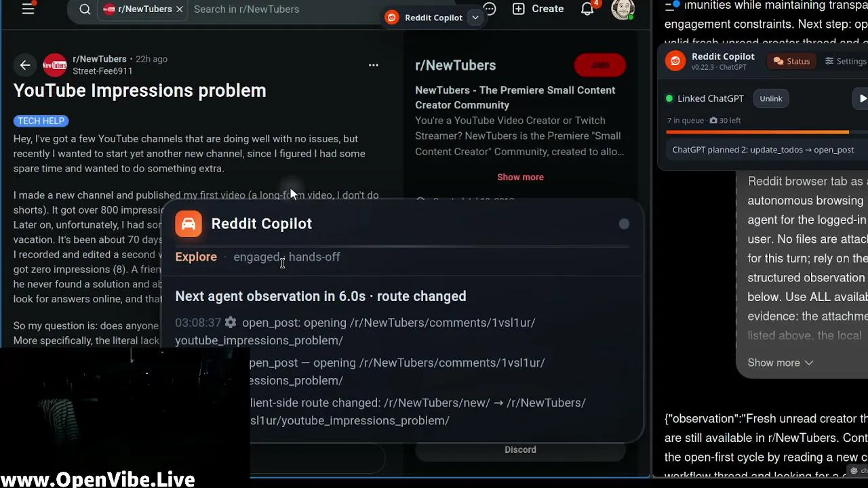Open the notifications bell
This screenshot has height=488, width=868.
[x=587, y=9]
